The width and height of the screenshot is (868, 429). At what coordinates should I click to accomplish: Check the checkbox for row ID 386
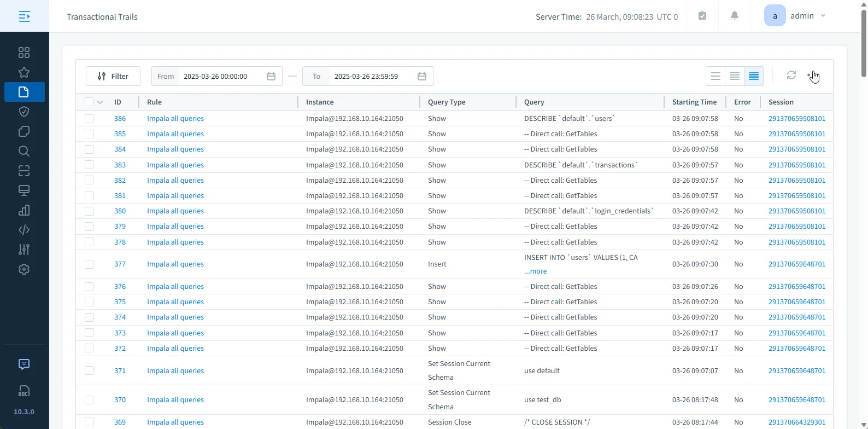coord(89,119)
